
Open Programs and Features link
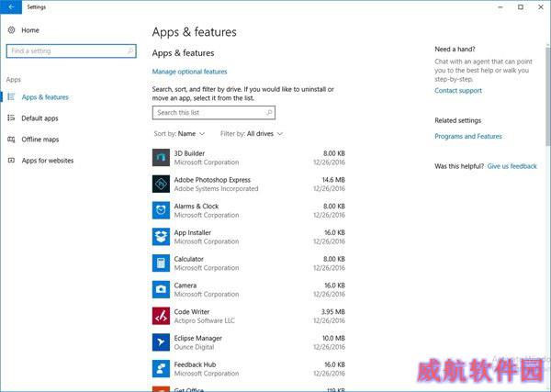(x=468, y=136)
